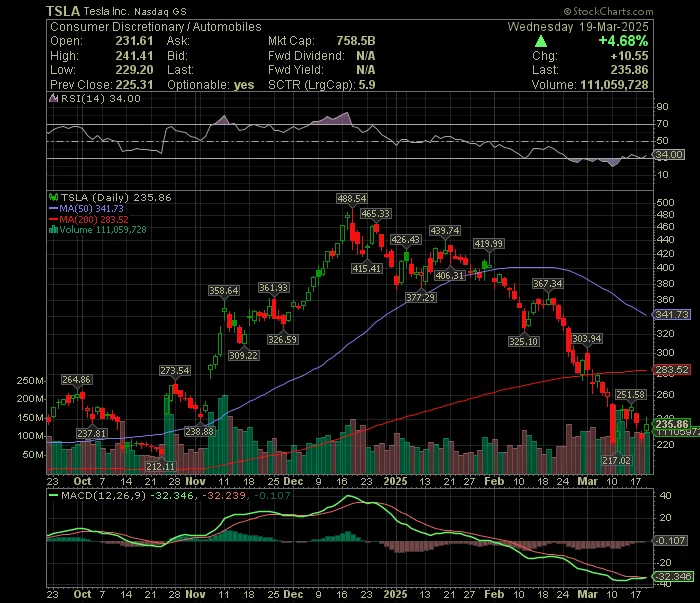
Task: Click the 358.64 price label
Action: coord(224,291)
